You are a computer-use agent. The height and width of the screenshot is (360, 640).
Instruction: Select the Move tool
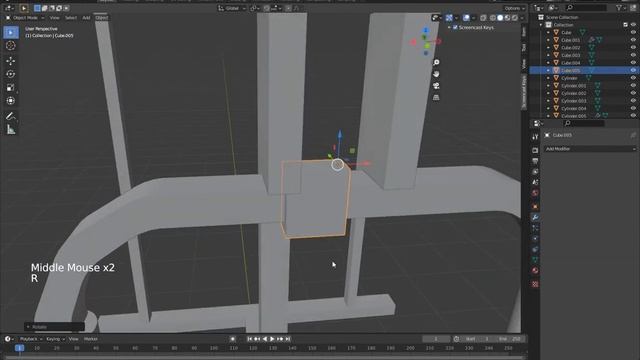[x=11, y=60]
